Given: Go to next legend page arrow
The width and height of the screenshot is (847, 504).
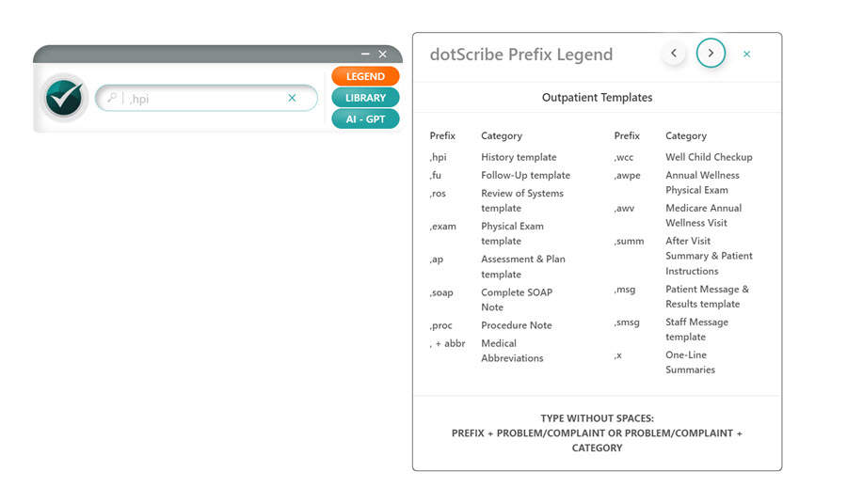Looking at the screenshot, I should click(711, 53).
